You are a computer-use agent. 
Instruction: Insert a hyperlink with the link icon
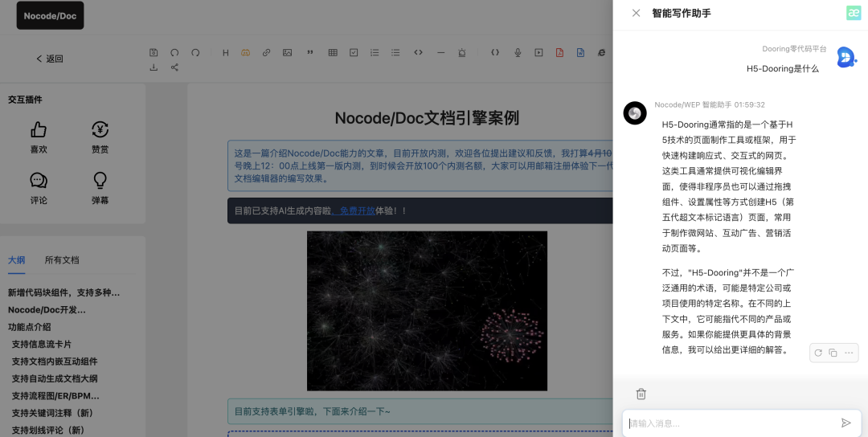(266, 52)
